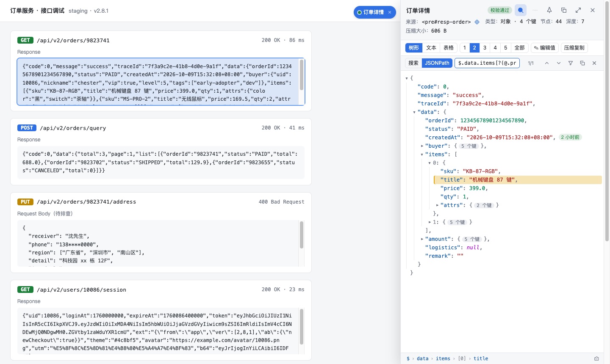Expand all levels with 全部
610x364 pixels.
(520, 48)
